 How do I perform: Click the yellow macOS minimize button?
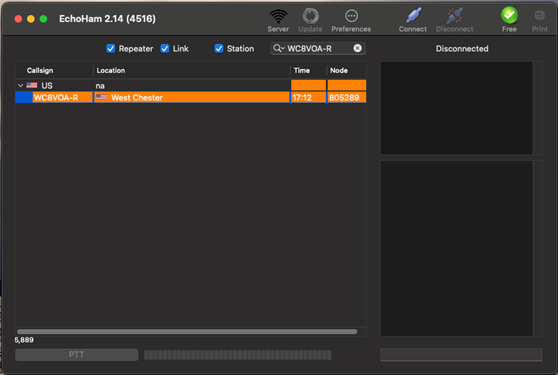(x=31, y=19)
